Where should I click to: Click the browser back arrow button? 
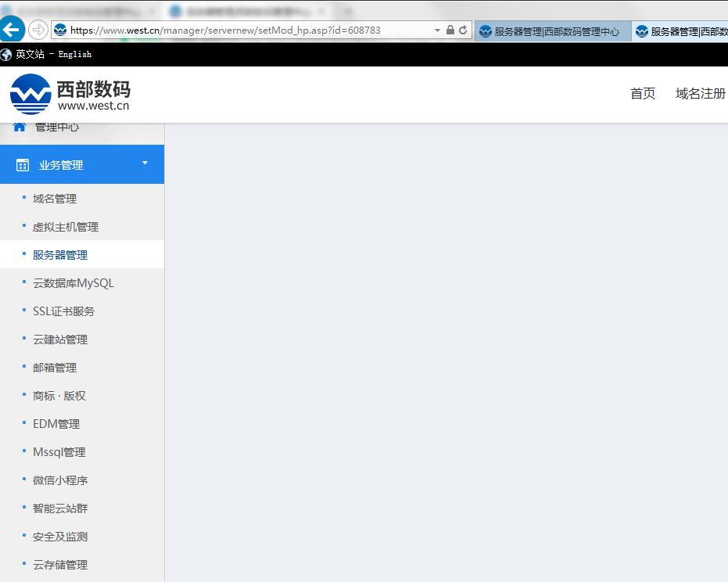pos(13,30)
